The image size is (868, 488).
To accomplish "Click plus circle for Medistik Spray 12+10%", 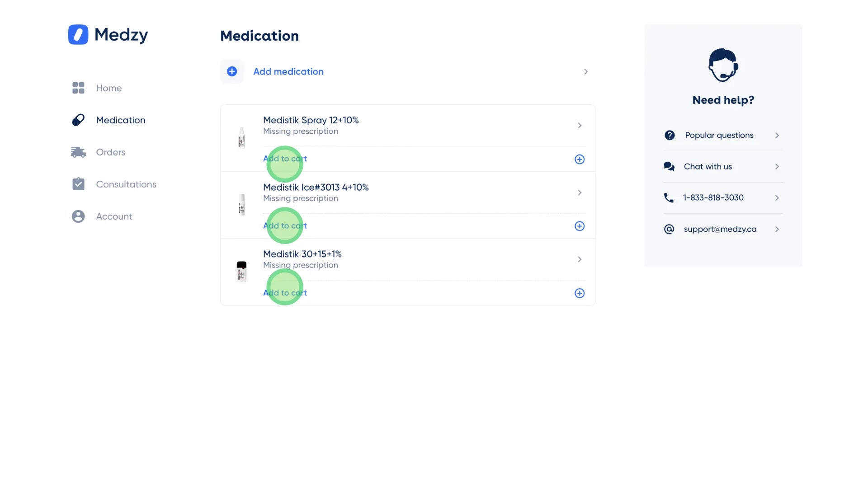I will point(579,159).
